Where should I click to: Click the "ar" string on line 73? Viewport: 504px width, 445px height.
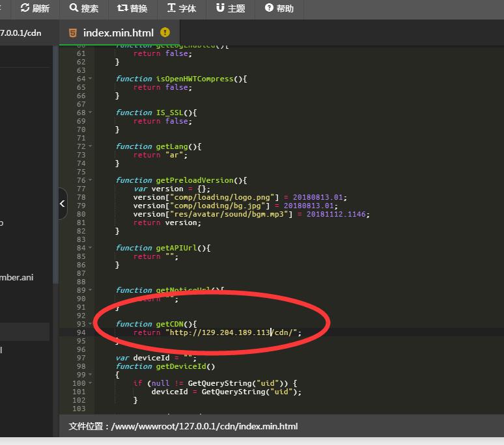pos(175,155)
